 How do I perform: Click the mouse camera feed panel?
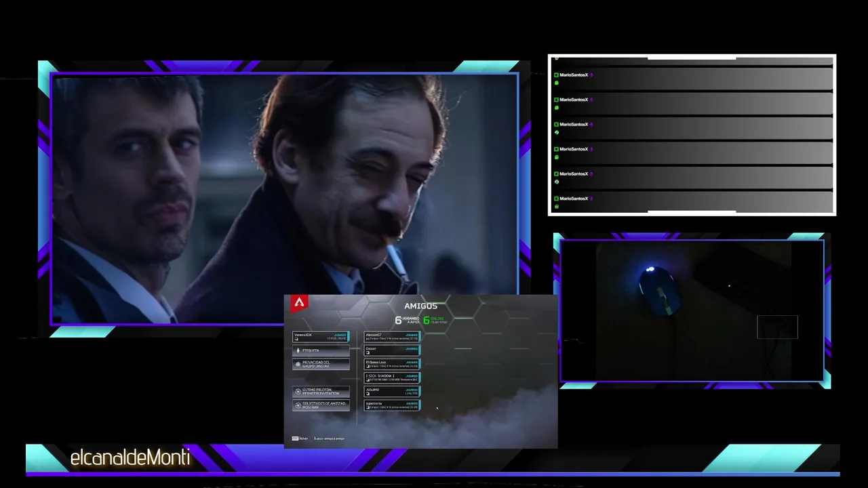(x=692, y=310)
